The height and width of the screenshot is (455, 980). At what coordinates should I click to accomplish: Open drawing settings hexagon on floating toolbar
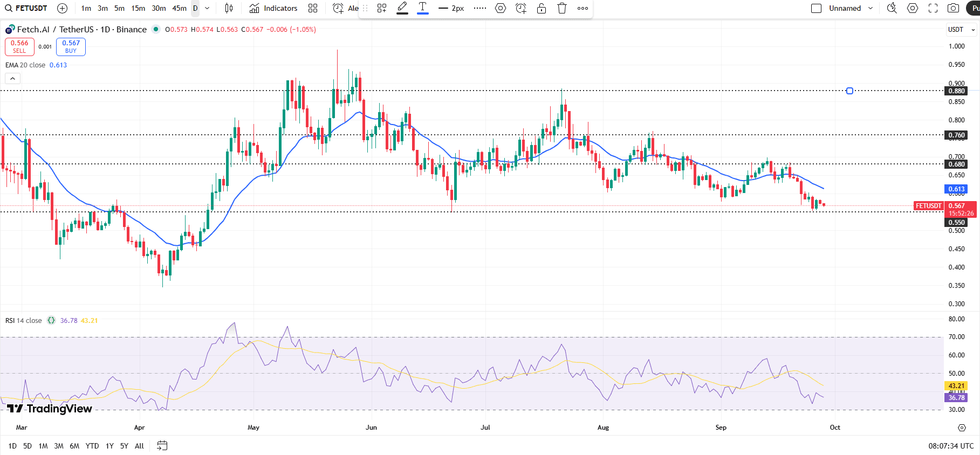(501, 8)
